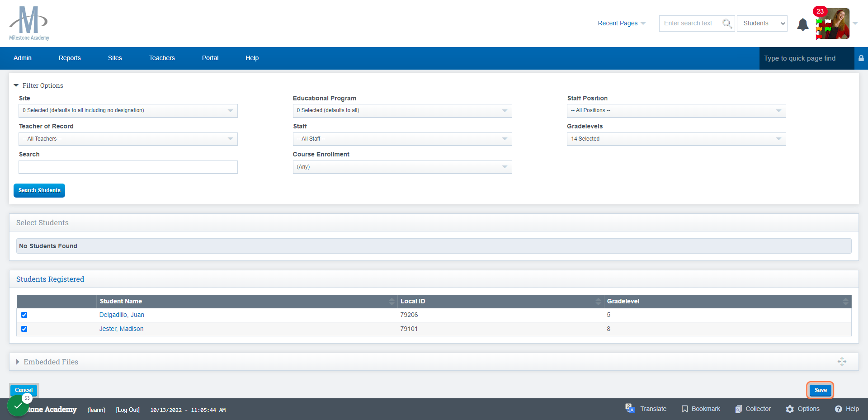Open the Portal menu
Screen dimensions: 868x420
(x=210, y=58)
